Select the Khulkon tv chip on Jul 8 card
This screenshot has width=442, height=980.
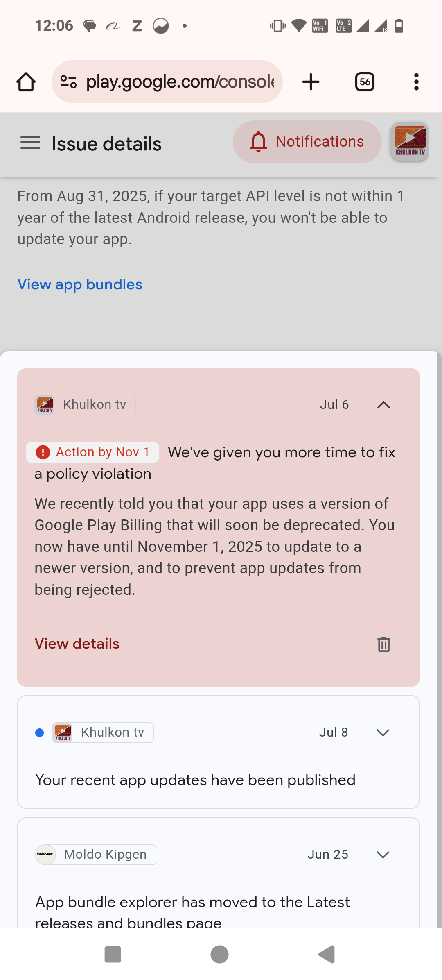point(103,733)
